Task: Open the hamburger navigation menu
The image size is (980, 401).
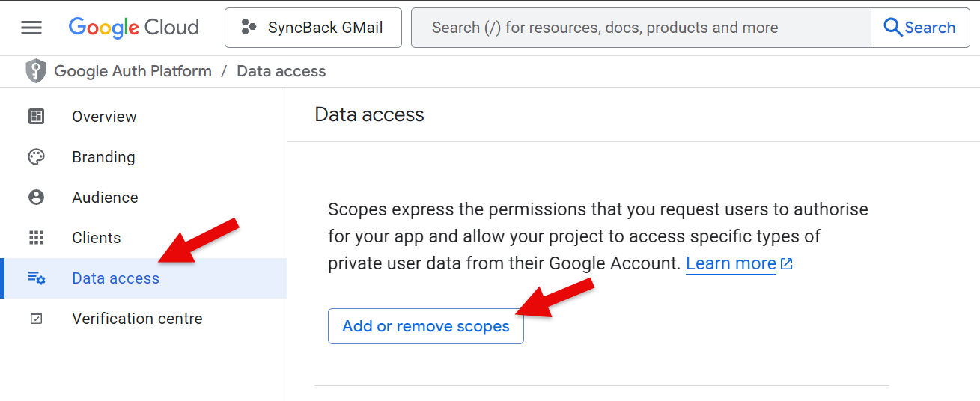Action: click(x=31, y=28)
